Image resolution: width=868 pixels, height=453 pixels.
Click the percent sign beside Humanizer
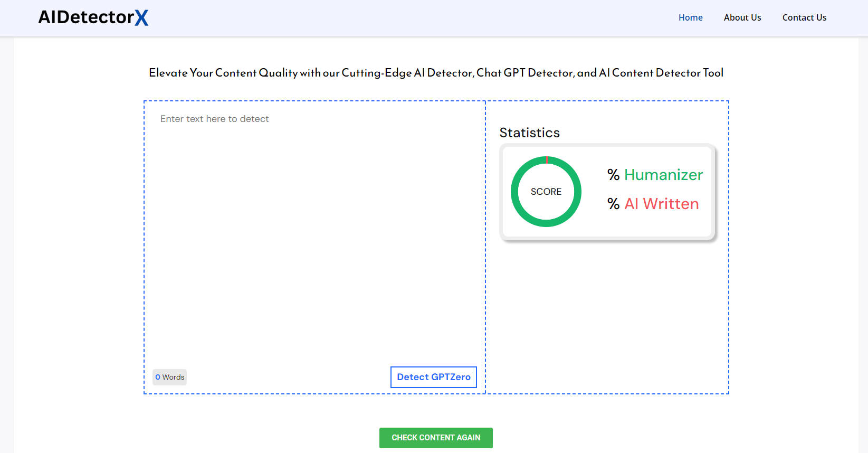pyautogui.click(x=613, y=175)
